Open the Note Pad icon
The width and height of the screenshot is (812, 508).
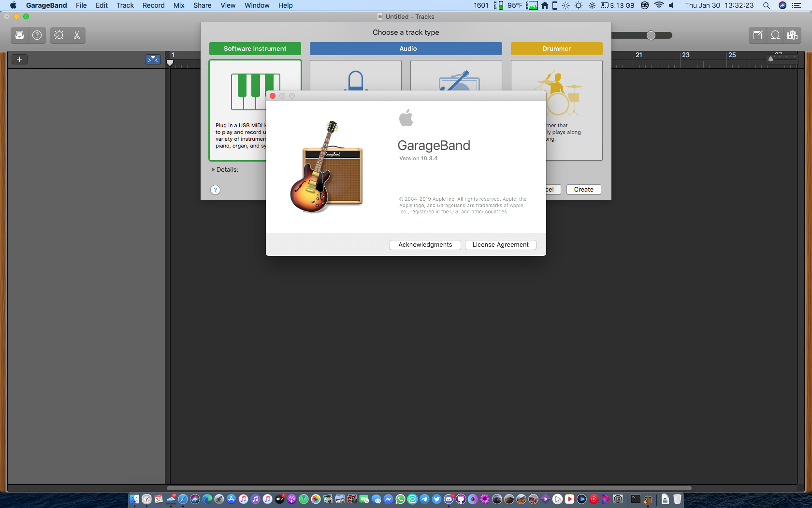click(757, 35)
